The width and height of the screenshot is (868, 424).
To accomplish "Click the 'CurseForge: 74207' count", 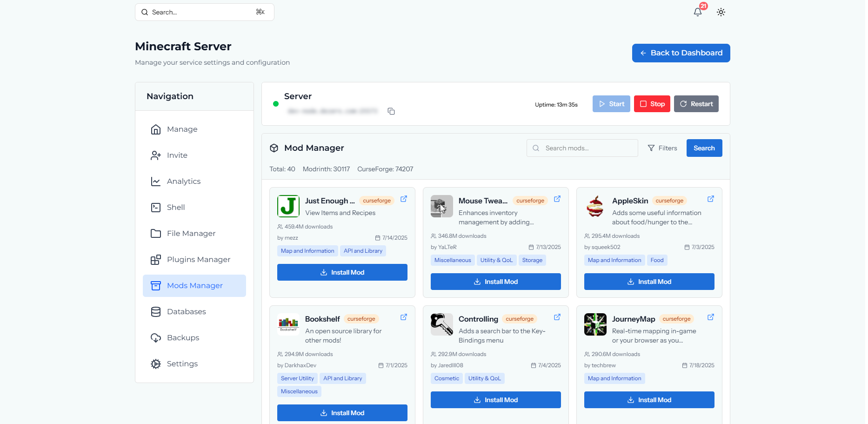I will coord(385,169).
